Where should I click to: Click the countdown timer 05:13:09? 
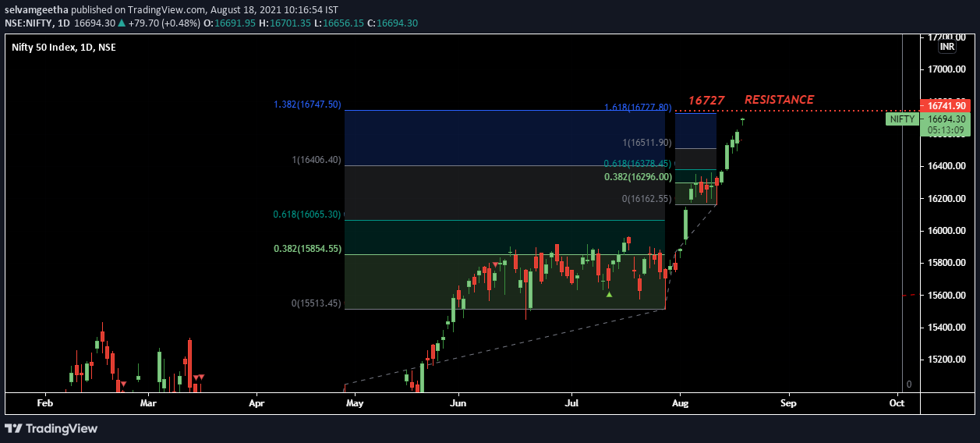click(x=946, y=130)
